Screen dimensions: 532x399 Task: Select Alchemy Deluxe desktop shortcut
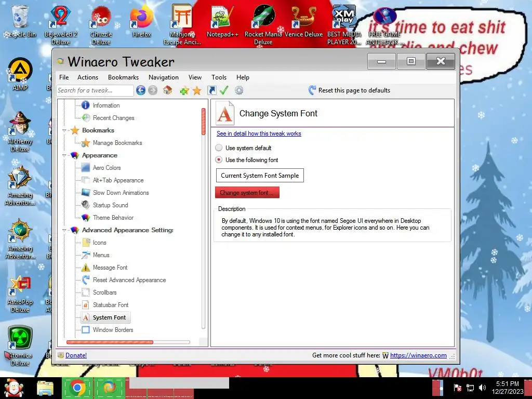20,131
